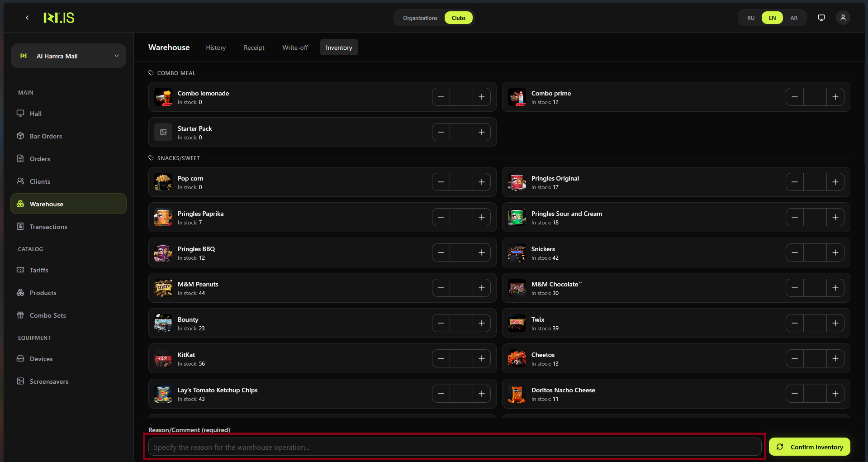
Task: Focus the Reason/Comment input field
Action: [x=455, y=447]
